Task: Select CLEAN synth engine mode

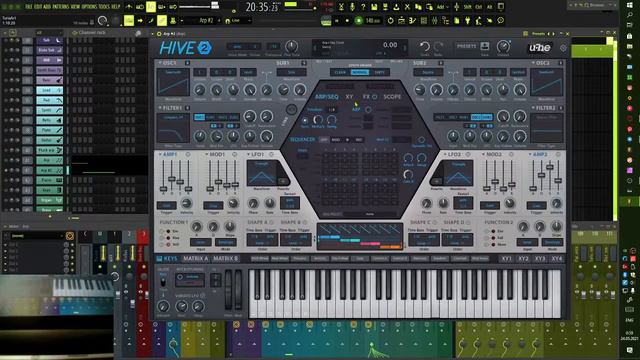Action: point(340,72)
